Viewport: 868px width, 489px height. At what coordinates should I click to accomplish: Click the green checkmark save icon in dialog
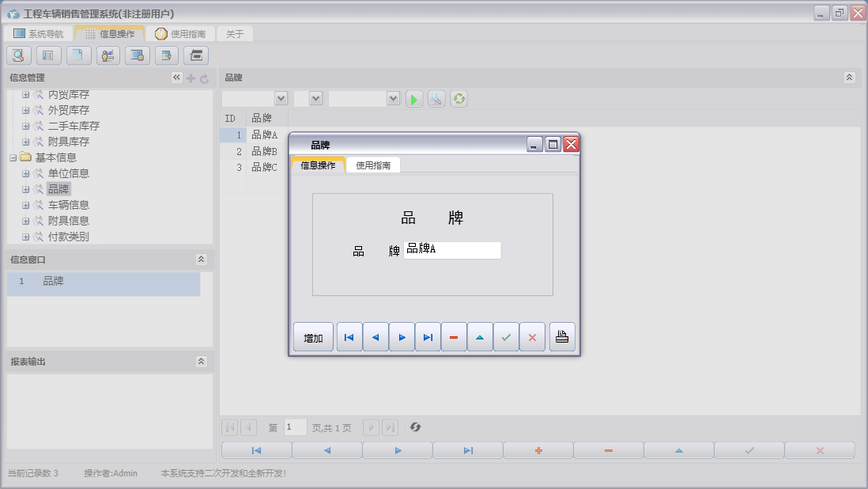click(x=506, y=337)
